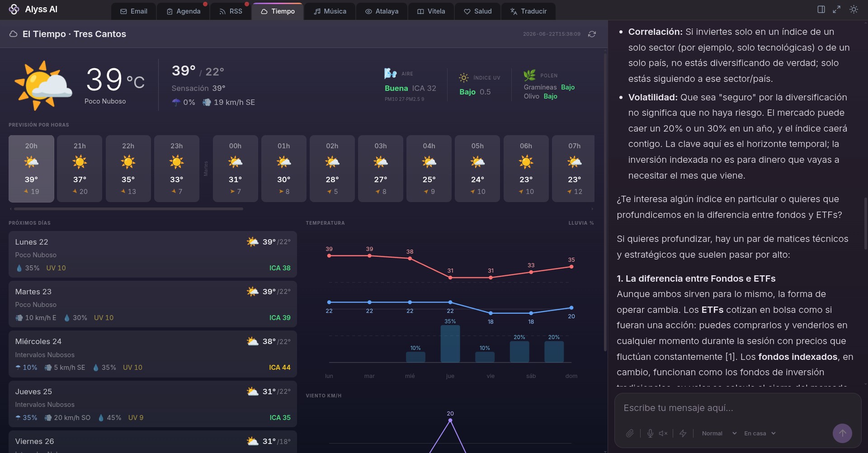Click the ICA 44 value on Miércoles 24

[x=280, y=368]
